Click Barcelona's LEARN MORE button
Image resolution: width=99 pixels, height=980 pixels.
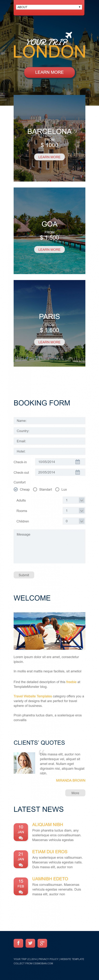point(49,157)
